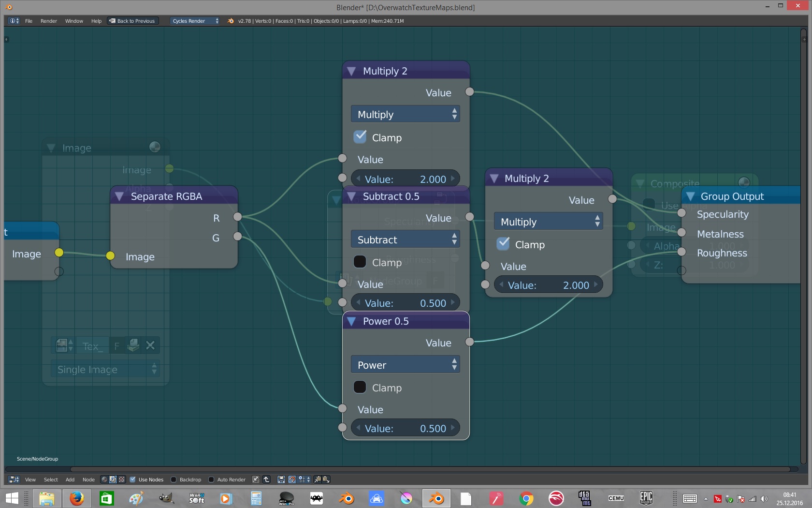Click the Roughness socket on Group Output
812x508 pixels.
click(x=681, y=252)
